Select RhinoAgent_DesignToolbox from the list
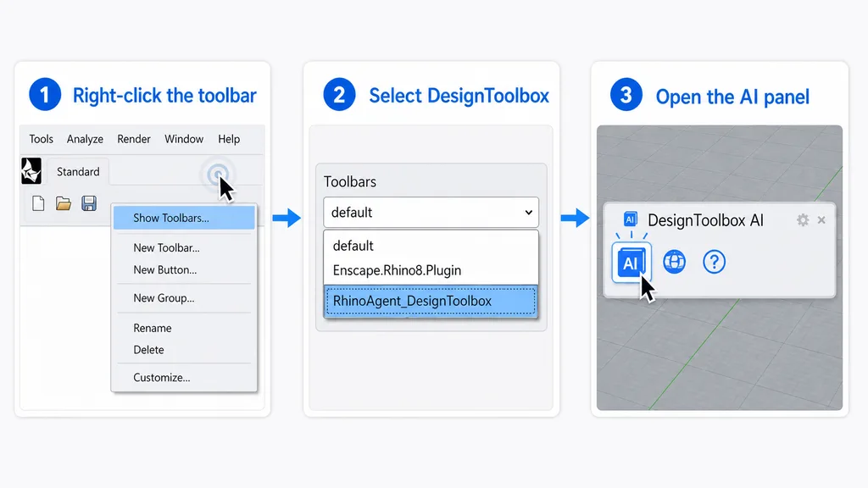 tap(431, 301)
